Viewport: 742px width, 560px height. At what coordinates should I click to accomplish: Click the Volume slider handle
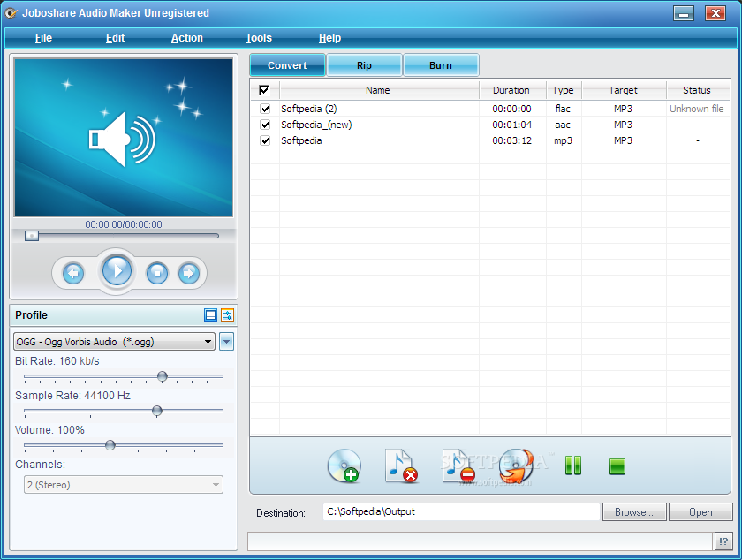(110, 445)
